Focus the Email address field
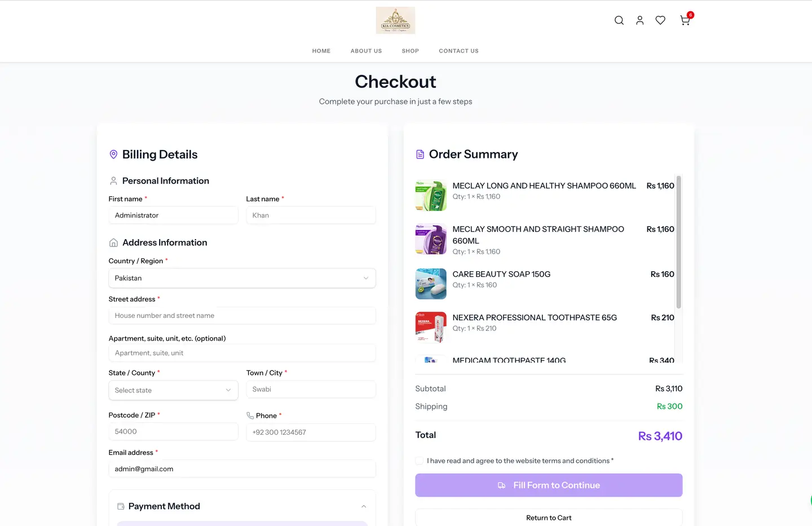The height and width of the screenshot is (526, 812). 242,469
